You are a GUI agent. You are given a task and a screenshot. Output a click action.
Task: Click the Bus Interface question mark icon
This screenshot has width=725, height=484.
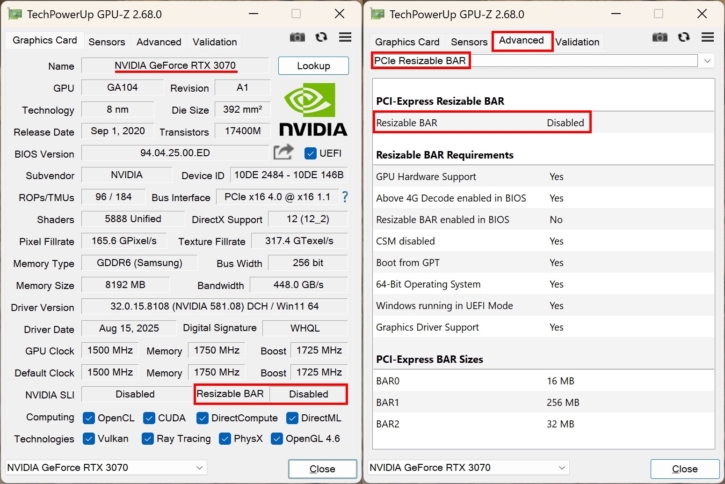[x=345, y=197]
